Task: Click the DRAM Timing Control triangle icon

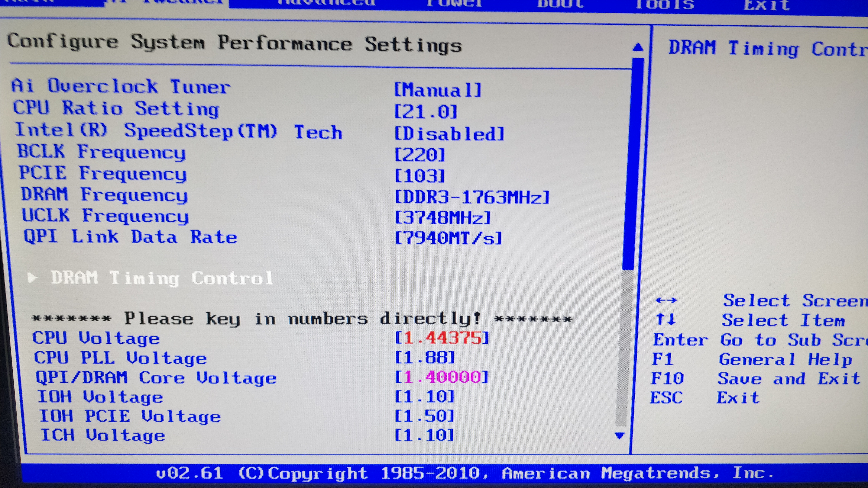Action: 32,278
